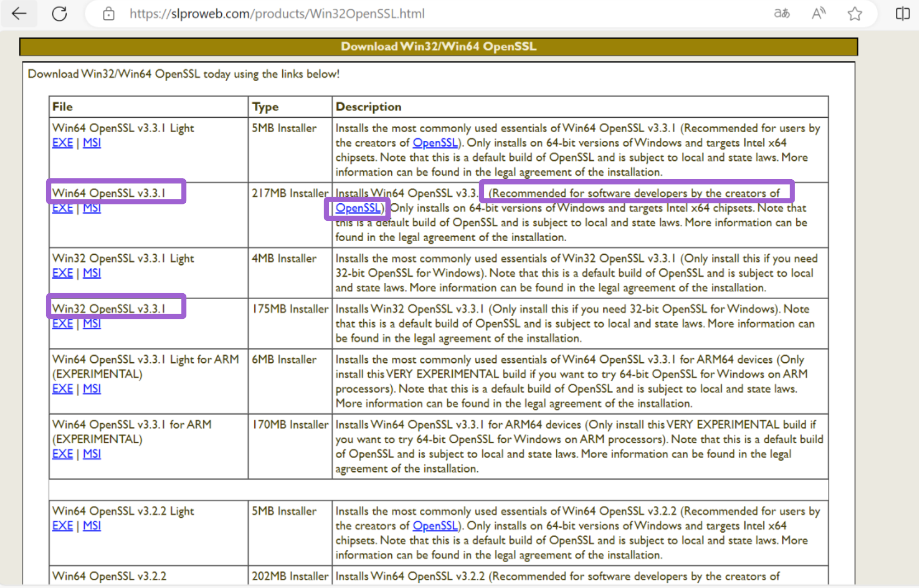Click the address bar URL
Viewport: 919px width, 588px height.
pyautogui.click(x=277, y=14)
